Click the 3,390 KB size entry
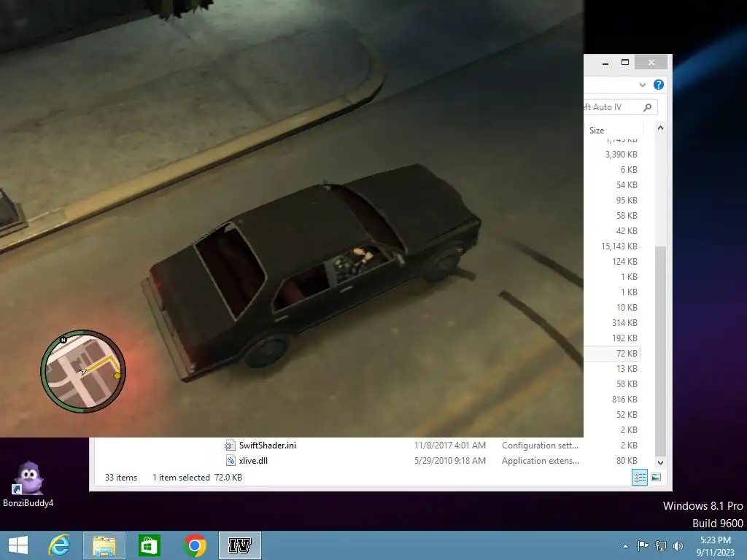 [x=621, y=155]
